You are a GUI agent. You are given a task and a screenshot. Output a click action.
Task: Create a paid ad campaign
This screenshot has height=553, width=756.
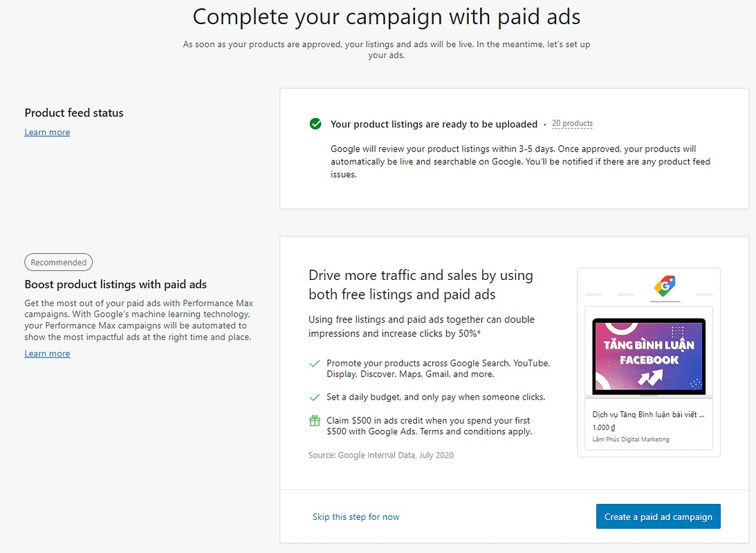pyautogui.click(x=658, y=516)
